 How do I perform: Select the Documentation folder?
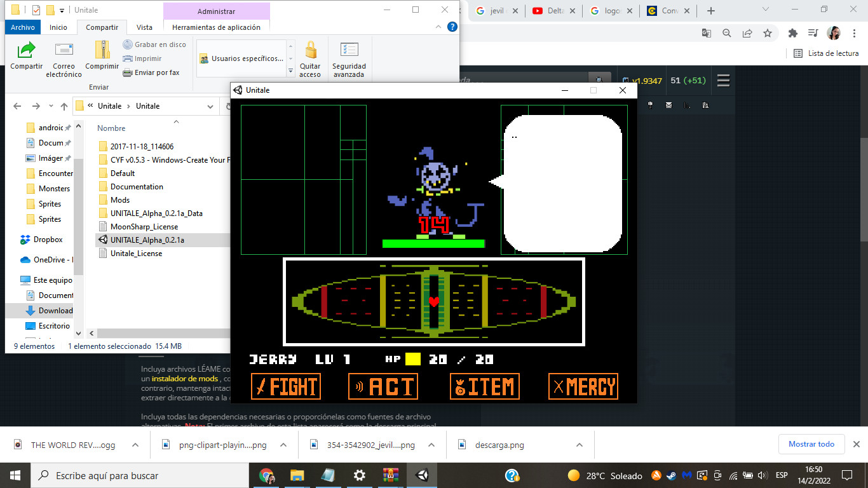click(137, 187)
